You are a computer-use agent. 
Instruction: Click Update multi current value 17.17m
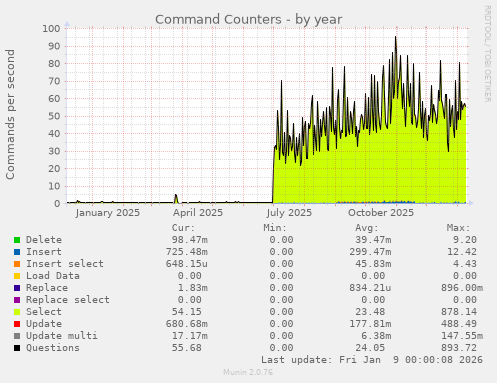[190, 336]
